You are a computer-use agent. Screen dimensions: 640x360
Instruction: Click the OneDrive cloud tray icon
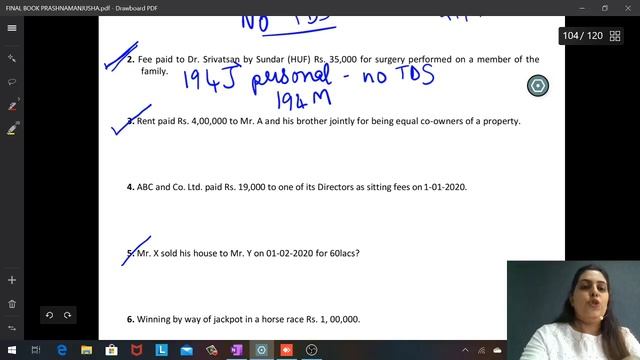(498, 350)
